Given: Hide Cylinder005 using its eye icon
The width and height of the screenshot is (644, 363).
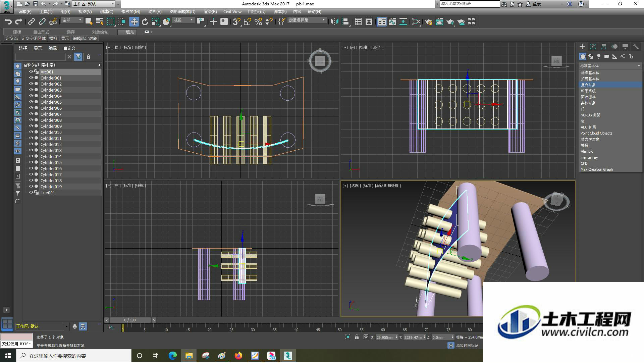Looking at the screenshot, I should tap(31, 102).
